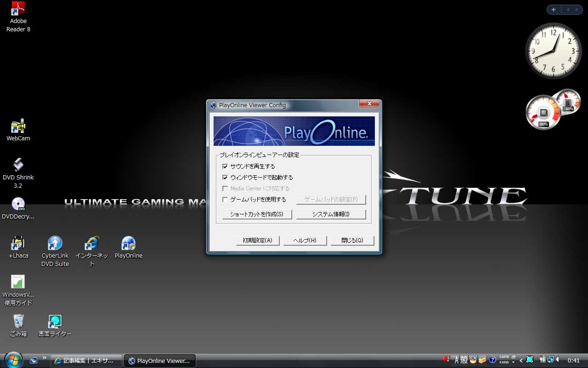Screen dimensions: 588x368
Task: Show hidden tray icons arrow
Action: pyautogui.click(x=521, y=360)
